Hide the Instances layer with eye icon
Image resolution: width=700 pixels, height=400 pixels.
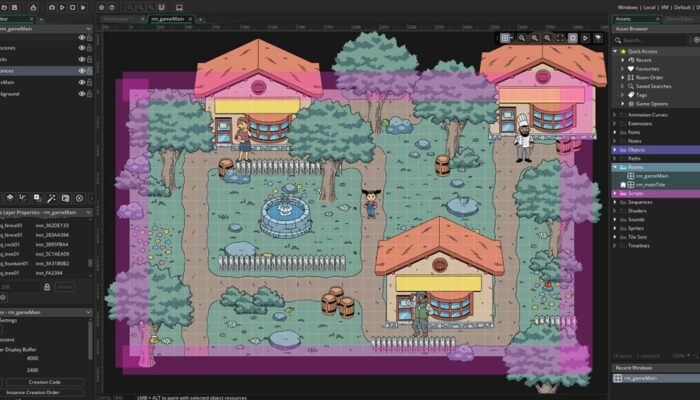click(x=82, y=71)
